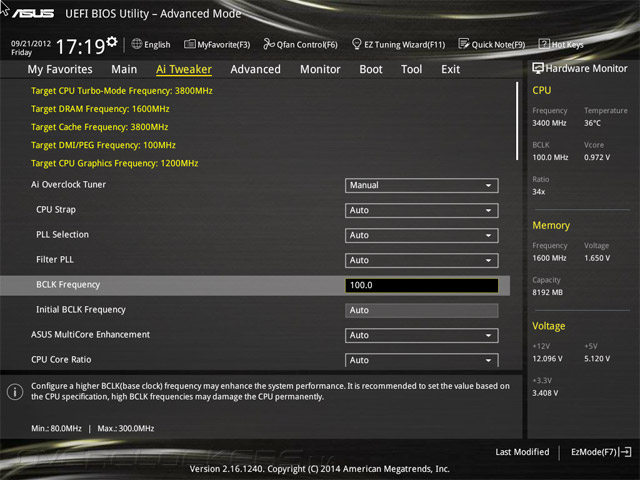This screenshot has width=640, height=480.
Task: Go to the Monitor tab
Action: (x=320, y=69)
